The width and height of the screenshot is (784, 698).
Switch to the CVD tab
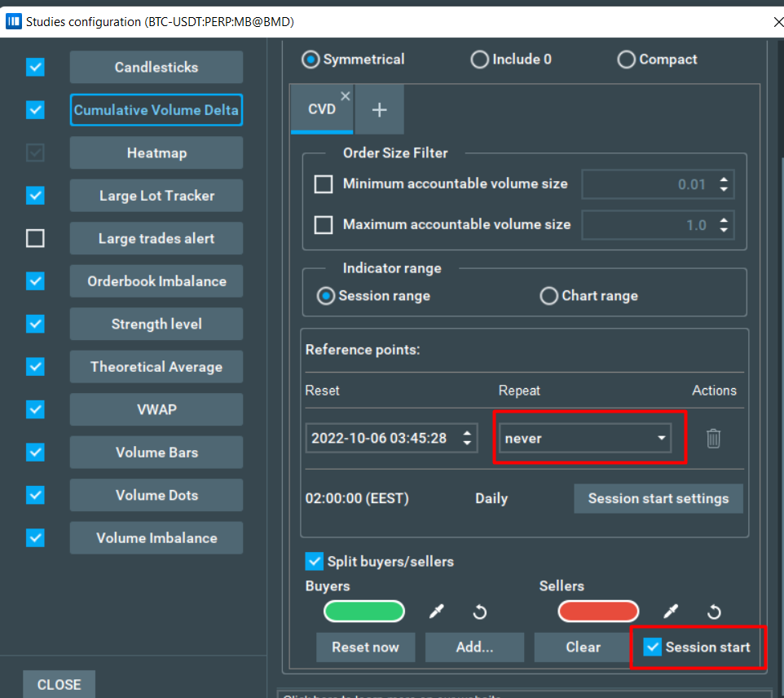click(321, 109)
